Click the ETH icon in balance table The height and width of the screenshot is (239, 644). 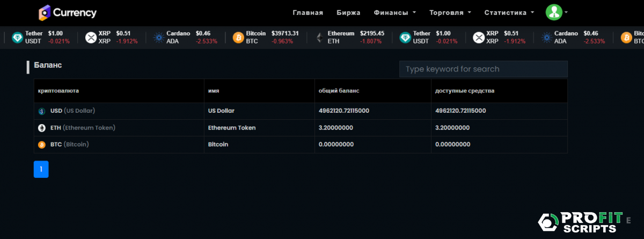click(42, 128)
